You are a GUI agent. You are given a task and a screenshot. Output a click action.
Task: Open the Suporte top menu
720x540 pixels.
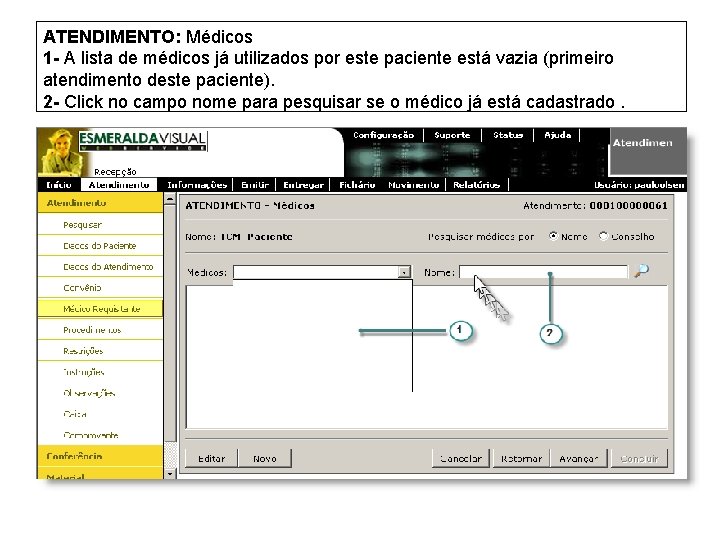click(x=452, y=135)
